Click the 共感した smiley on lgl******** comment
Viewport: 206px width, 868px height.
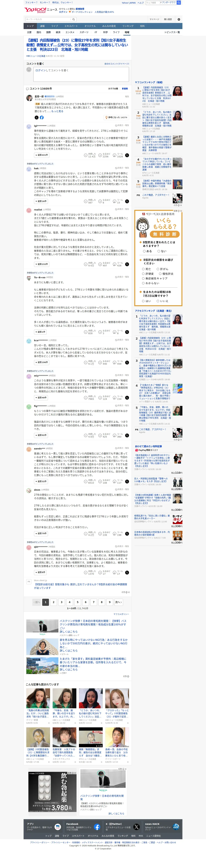point(86,155)
